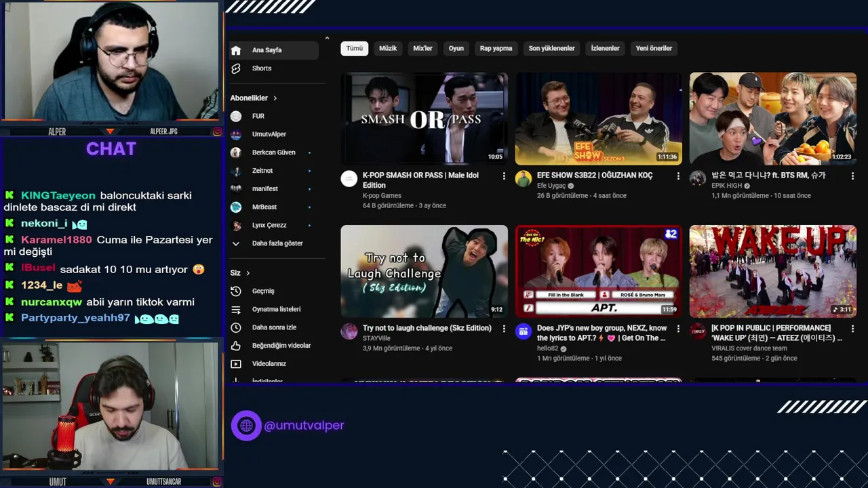Click Partyparty_yeahh97 username in chat
Screen dimensions: 868x488
[75, 318]
